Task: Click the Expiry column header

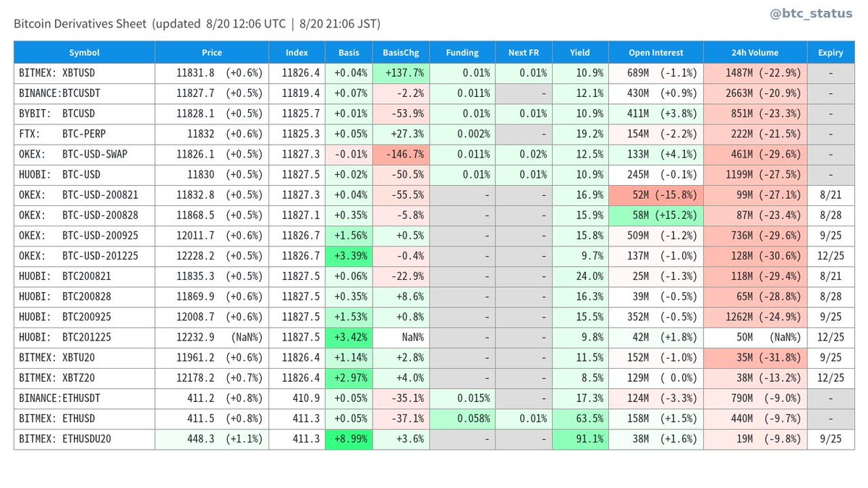Action: click(x=830, y=53)
